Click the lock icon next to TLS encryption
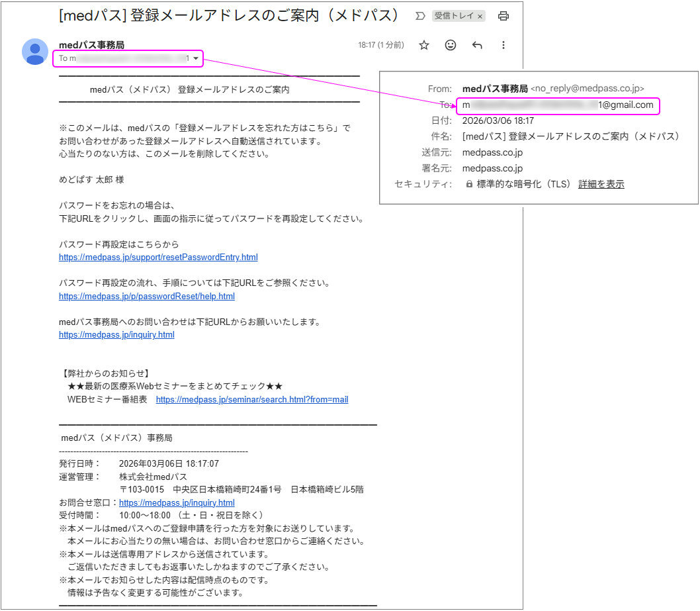 (469, 185)
